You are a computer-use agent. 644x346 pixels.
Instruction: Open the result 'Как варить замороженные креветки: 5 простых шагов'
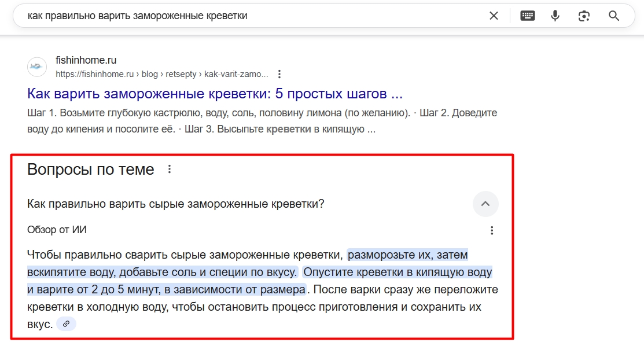pyautogui.click(x=215, y=93)
